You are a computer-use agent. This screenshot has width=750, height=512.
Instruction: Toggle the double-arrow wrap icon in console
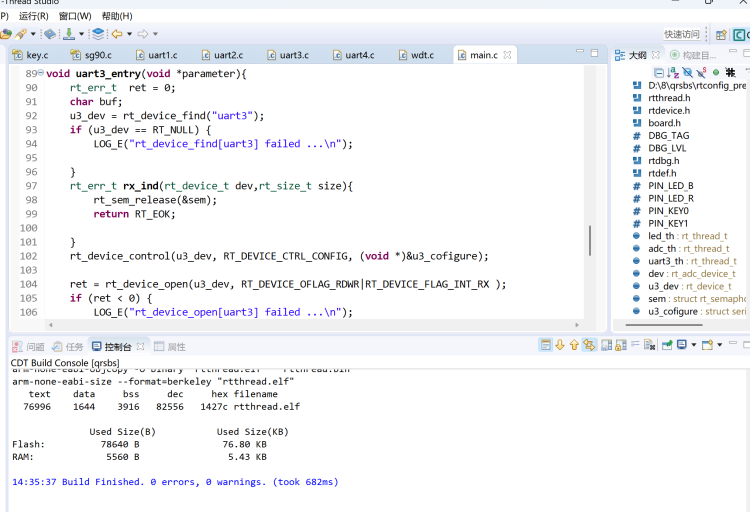tap(589, 345)
